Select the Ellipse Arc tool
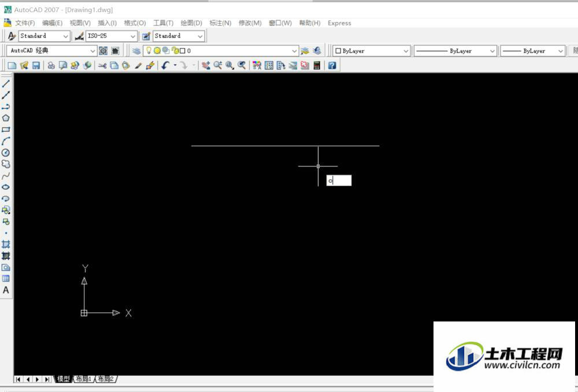The width and height of the screenshot is (578, 392). (x=6, y=198)
